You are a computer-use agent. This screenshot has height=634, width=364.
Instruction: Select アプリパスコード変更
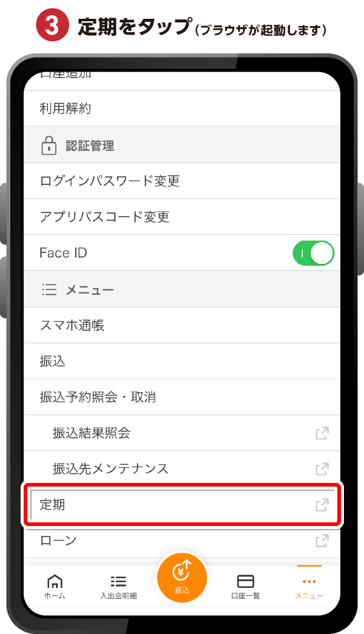click(x=182, y=217)
